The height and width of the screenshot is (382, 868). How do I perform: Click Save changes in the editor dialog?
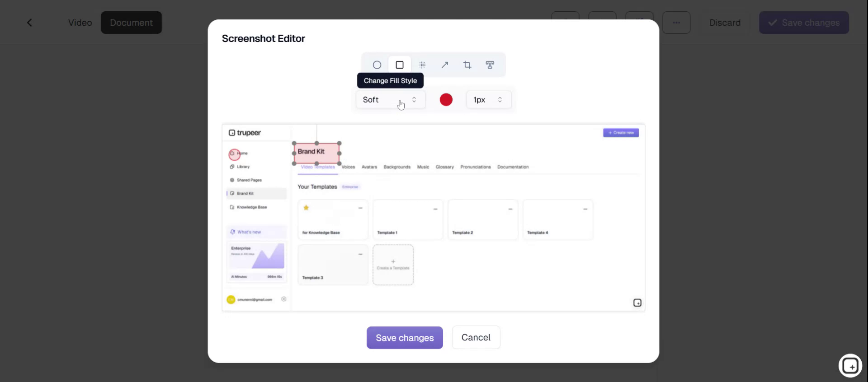pos(405,338)
